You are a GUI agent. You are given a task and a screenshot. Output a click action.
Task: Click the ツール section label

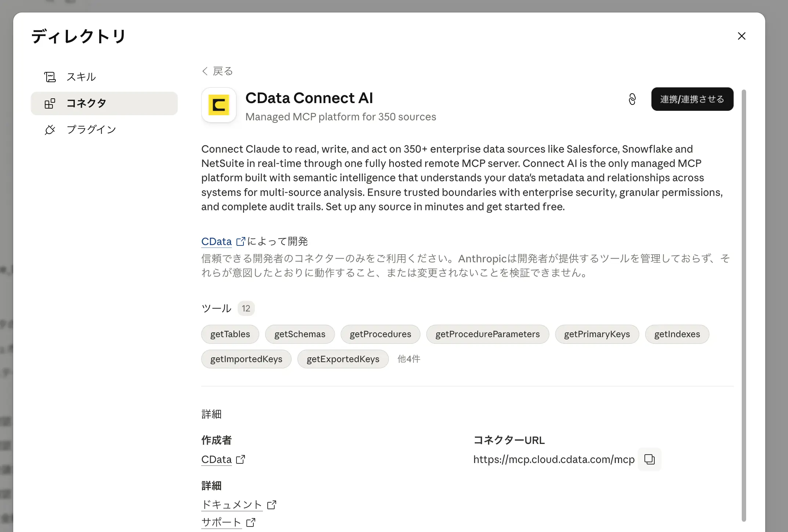point(216,308)
